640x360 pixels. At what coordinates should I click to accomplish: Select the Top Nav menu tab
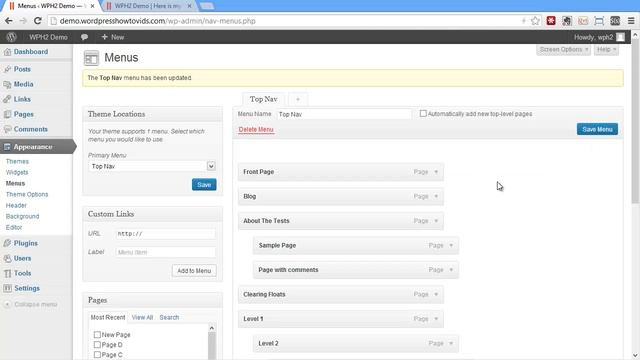click(x=264, y=99)
